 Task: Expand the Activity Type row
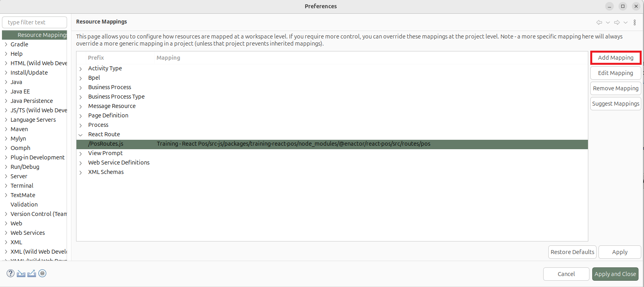pyautogui.click(x=81, y=69)
